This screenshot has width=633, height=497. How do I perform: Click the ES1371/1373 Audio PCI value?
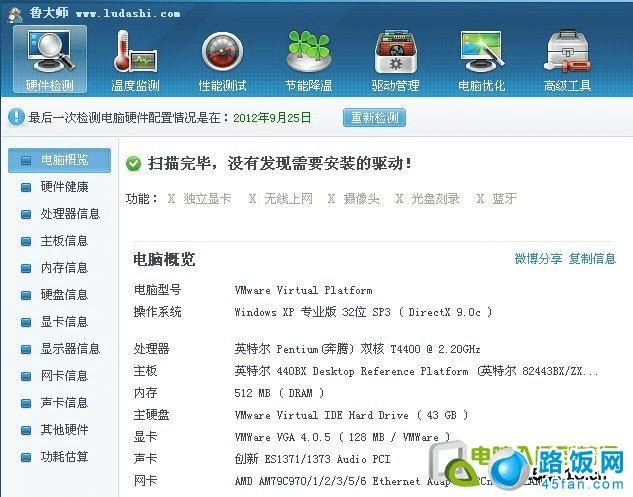(x=312, y=459)
